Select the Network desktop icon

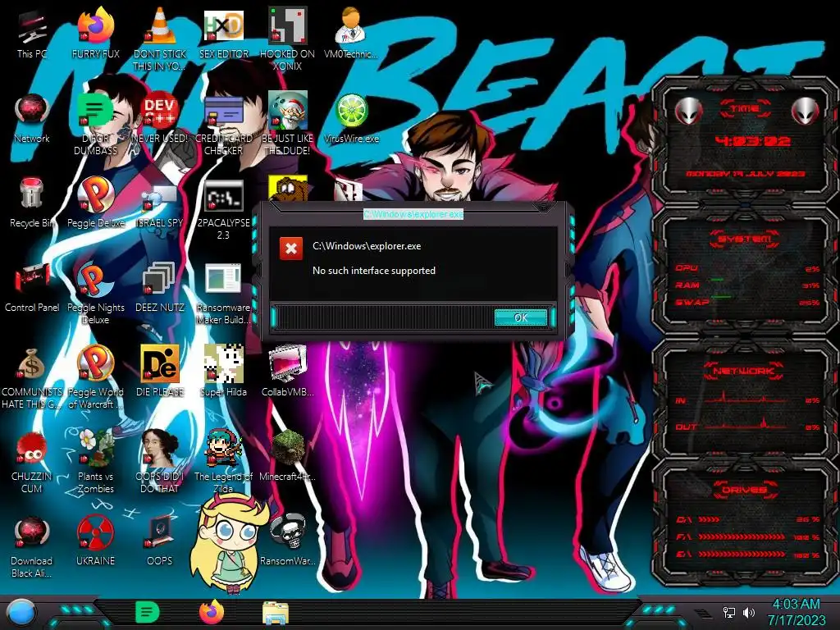pos(32,118)
